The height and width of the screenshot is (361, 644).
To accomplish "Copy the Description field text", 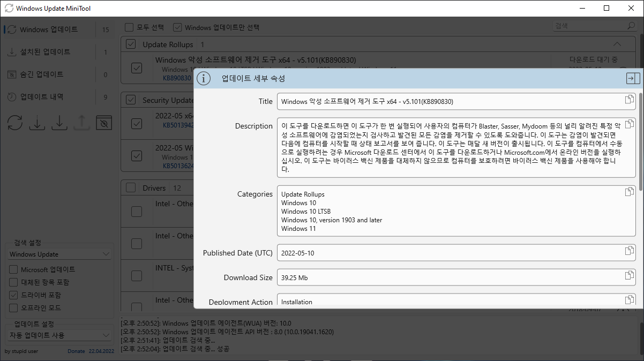I will click(x=629, y=125).
